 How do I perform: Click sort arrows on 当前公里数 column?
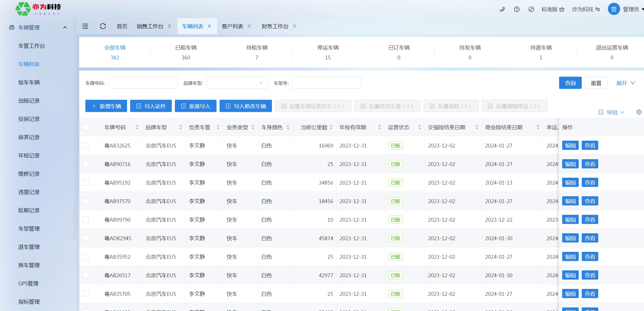(x=331, y=127)
